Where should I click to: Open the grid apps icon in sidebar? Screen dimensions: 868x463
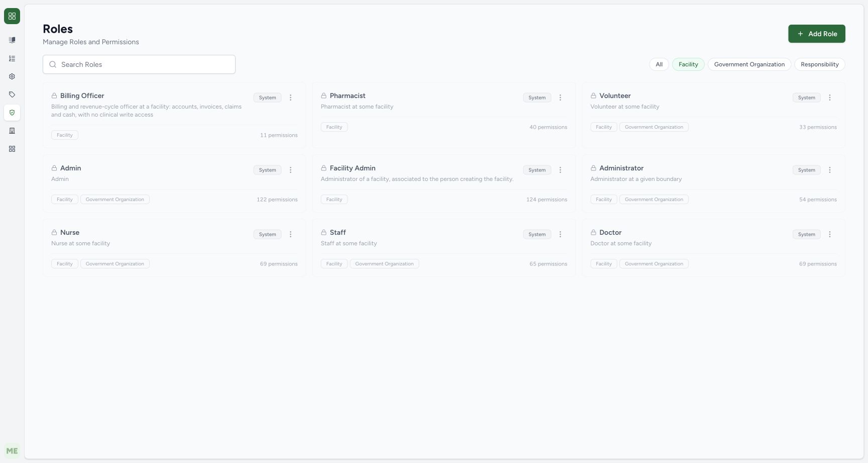click(12, 149)
